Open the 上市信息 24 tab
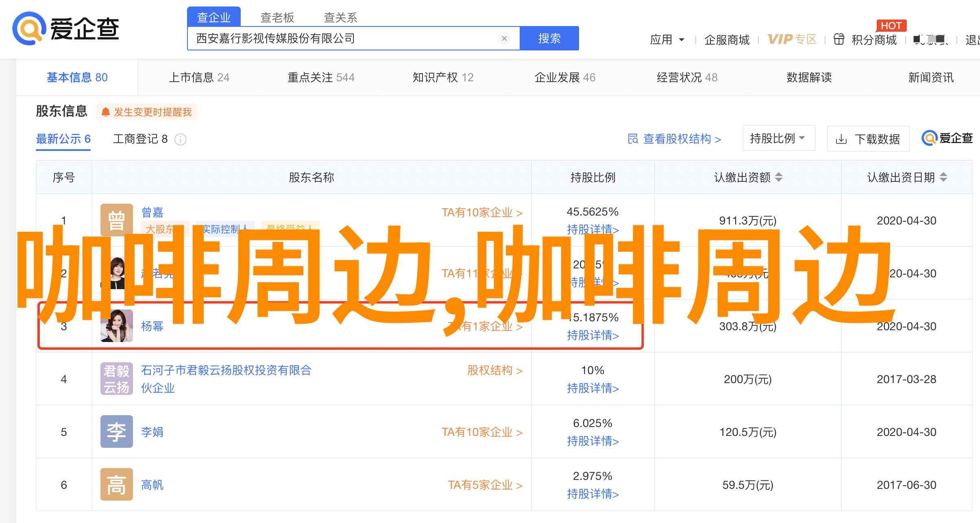Screen dimensions: 980x523 point(199,77)
